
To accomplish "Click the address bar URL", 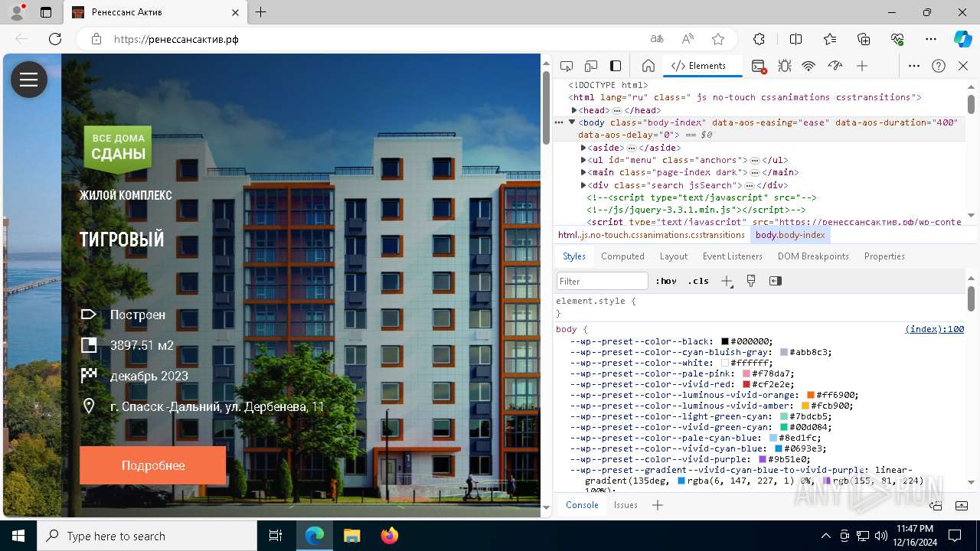I will point(177,39).
